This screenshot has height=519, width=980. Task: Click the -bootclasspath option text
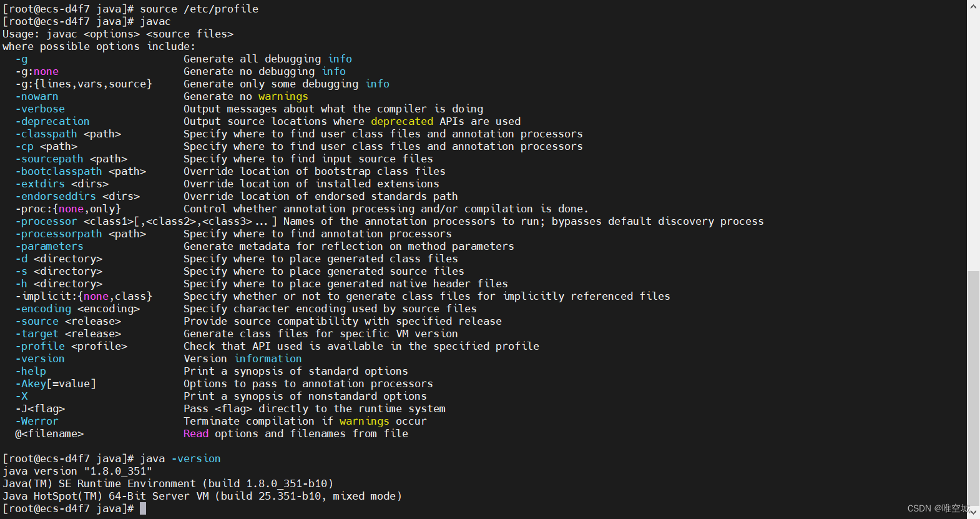(59, 171)
